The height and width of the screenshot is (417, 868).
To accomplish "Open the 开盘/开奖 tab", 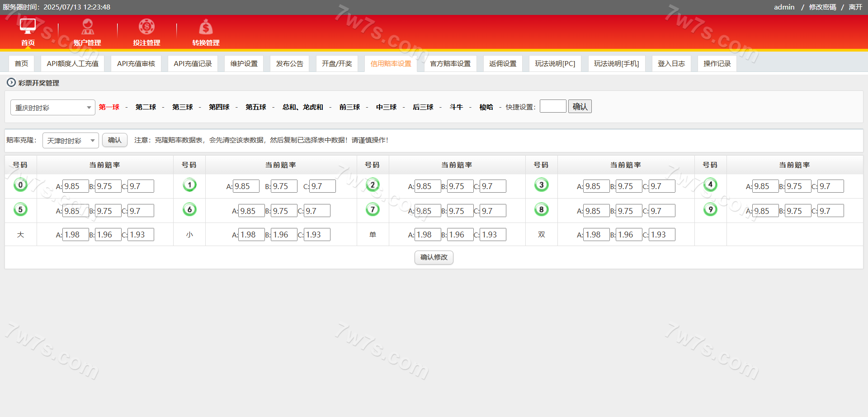I will pos(337,64).
